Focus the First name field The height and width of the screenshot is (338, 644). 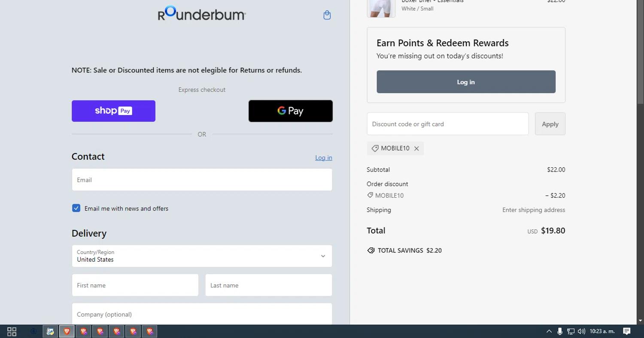point(135,285)
